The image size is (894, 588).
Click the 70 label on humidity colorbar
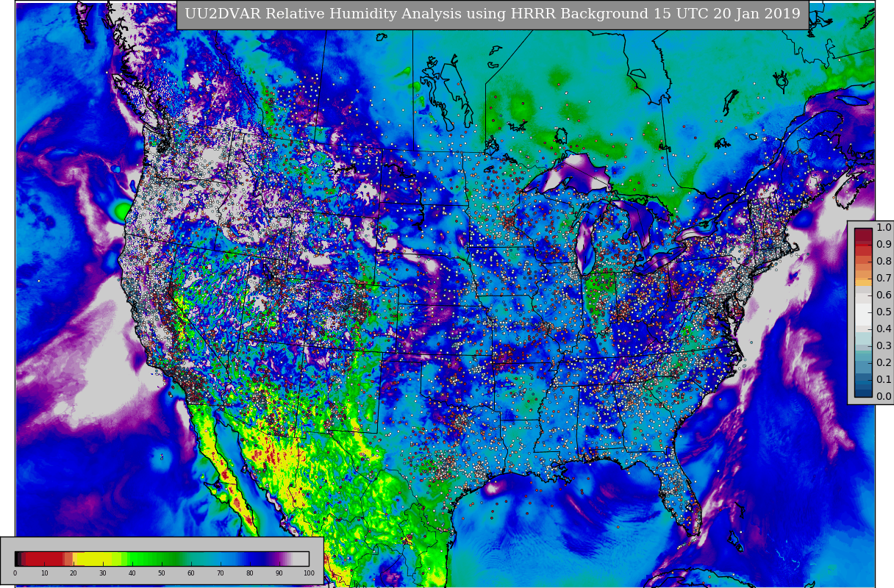(x=221, y=573)
